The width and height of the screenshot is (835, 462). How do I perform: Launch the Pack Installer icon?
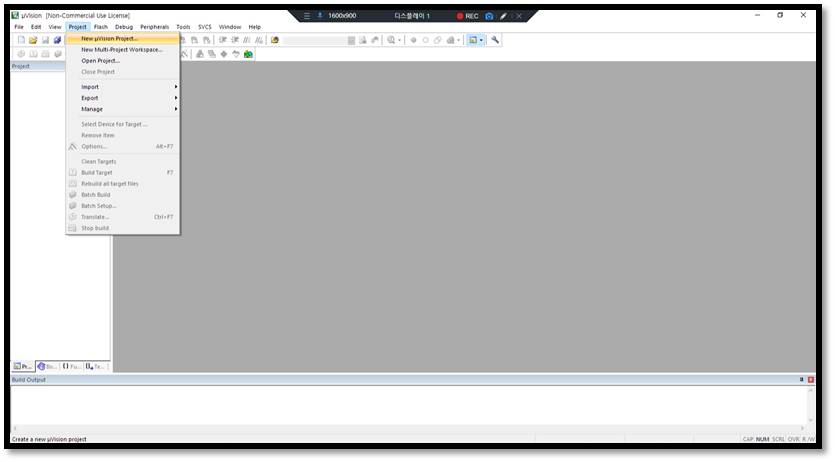(248, 54)
